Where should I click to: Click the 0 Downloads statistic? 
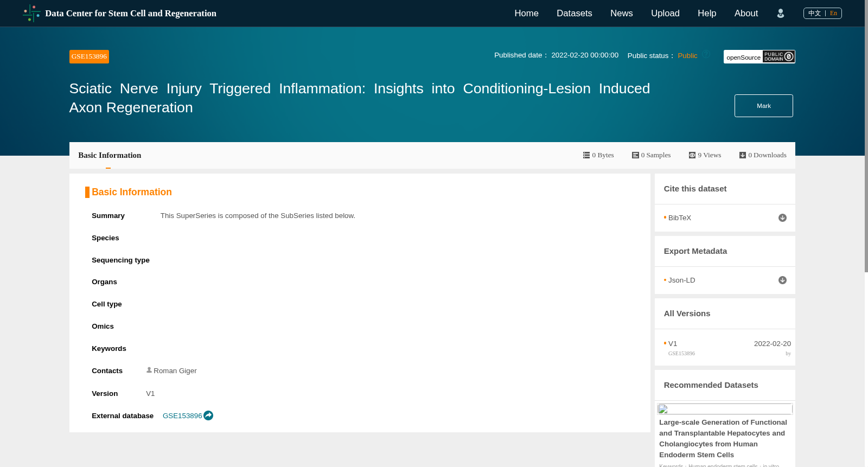763,155
